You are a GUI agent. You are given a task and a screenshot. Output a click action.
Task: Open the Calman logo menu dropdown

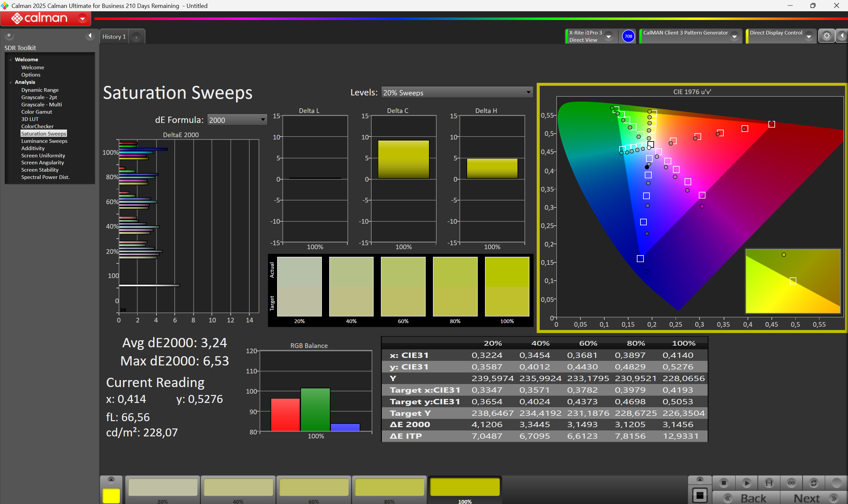pyautogui.click(x=82, y=18)
